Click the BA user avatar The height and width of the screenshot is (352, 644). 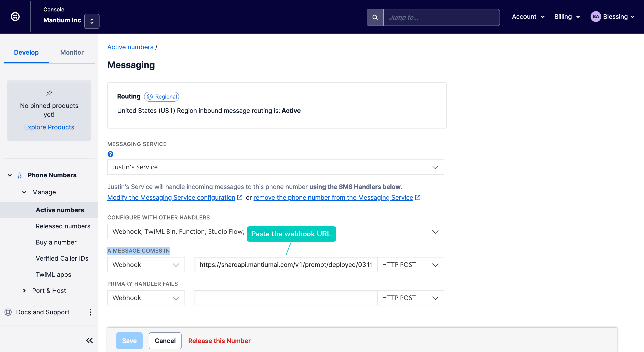pos(595,17)
